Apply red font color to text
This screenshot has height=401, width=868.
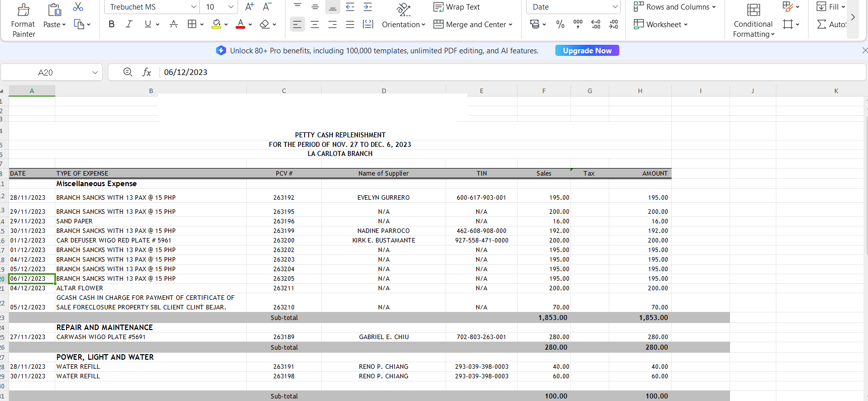pos(241,24)
